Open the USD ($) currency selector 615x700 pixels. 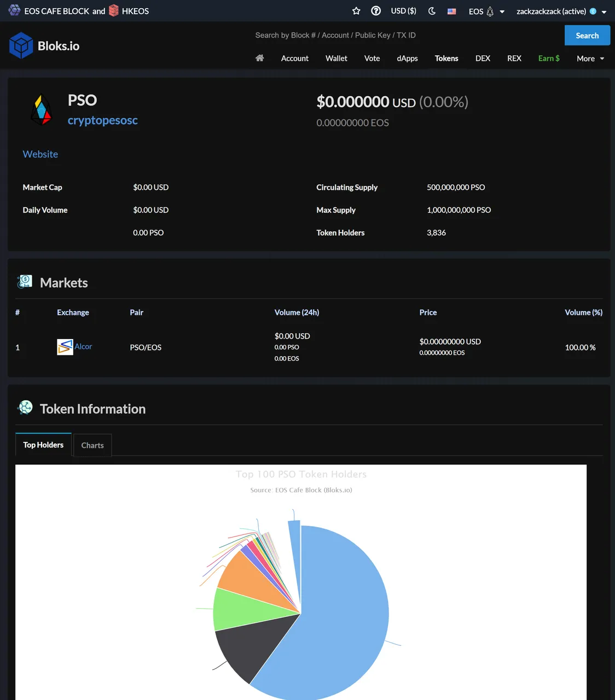403,11
